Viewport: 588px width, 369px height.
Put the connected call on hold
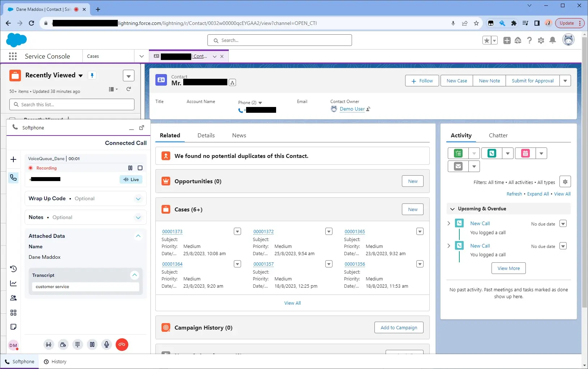point(92,345)
